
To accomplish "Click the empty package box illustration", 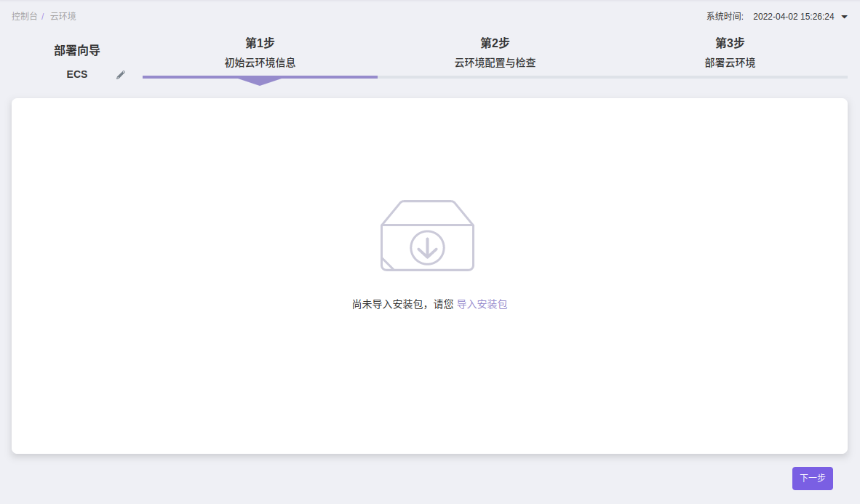I will point(427,235).
